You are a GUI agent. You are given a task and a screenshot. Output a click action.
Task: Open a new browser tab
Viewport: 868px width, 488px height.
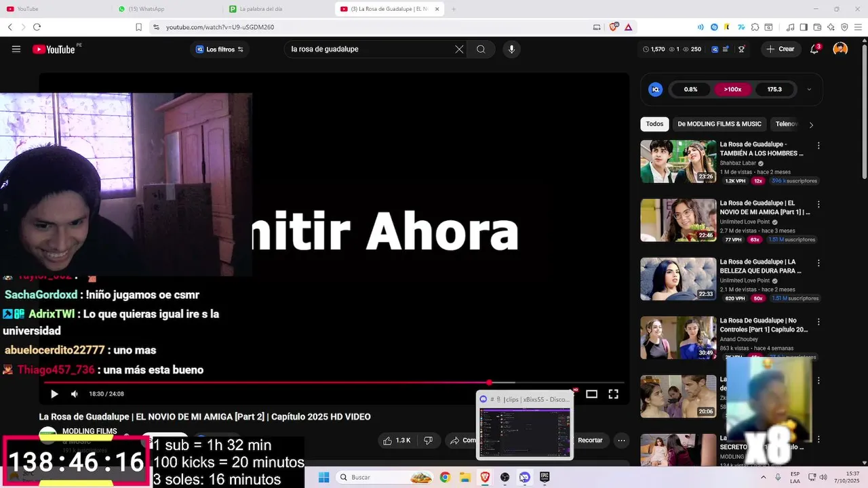[454, 9]
